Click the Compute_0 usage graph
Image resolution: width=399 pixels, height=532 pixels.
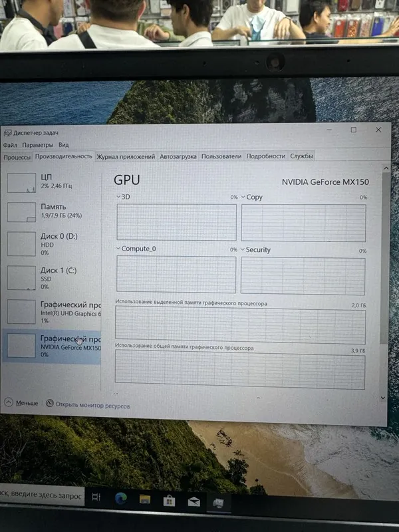tap(176, 274)
